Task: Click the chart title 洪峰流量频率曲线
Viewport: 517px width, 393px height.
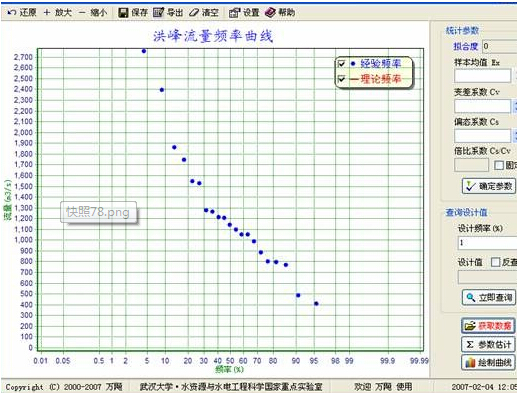Action: click(213, 36)
